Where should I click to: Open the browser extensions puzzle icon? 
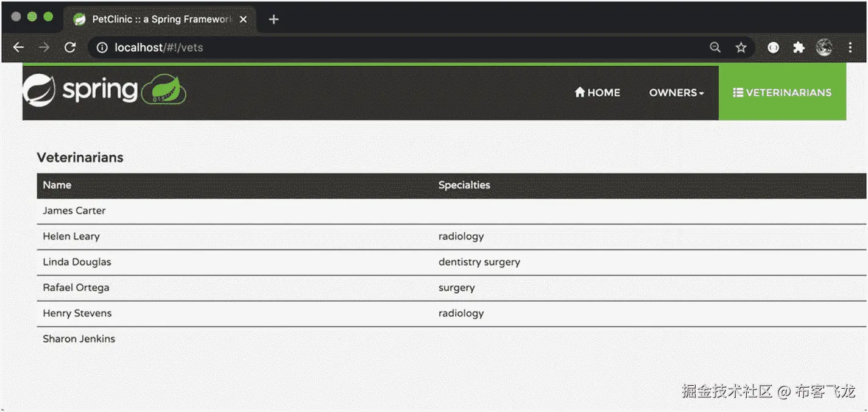coord(799,48)
